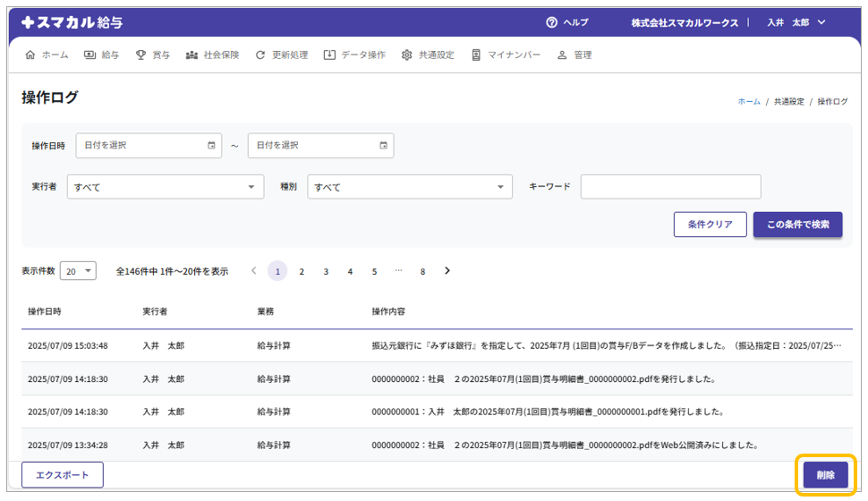Open the 表示件数 page size dropdown
Image resolution: width=868 pixels, height=501 pixels.
click(78, 272)
